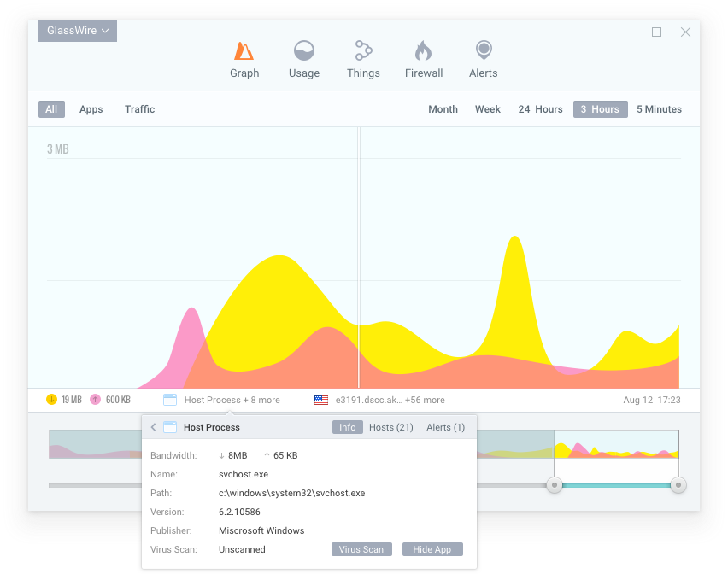Click the left timeline slider handle

pos(555,485)
